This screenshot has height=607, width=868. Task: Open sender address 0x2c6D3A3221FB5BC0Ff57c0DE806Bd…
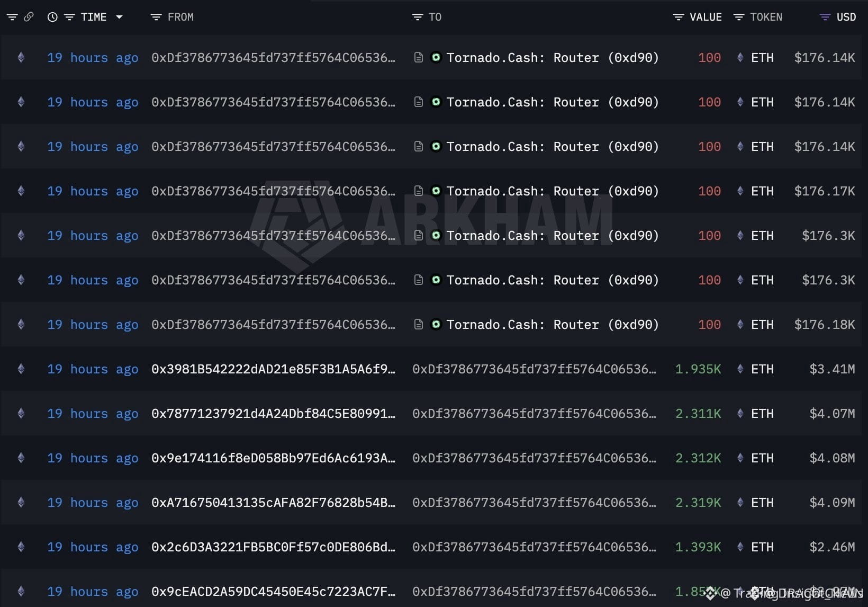273,547
